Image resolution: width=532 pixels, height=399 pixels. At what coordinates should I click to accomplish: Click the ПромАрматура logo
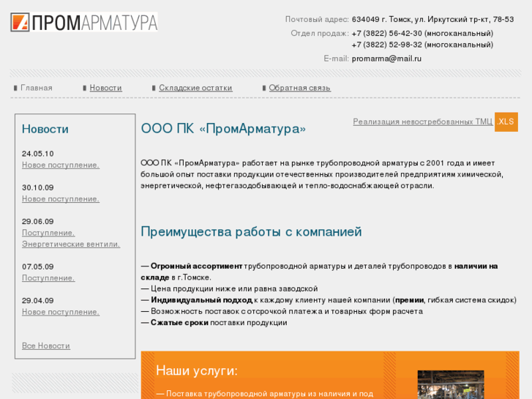pyautogui.click(x=84, y=23)
